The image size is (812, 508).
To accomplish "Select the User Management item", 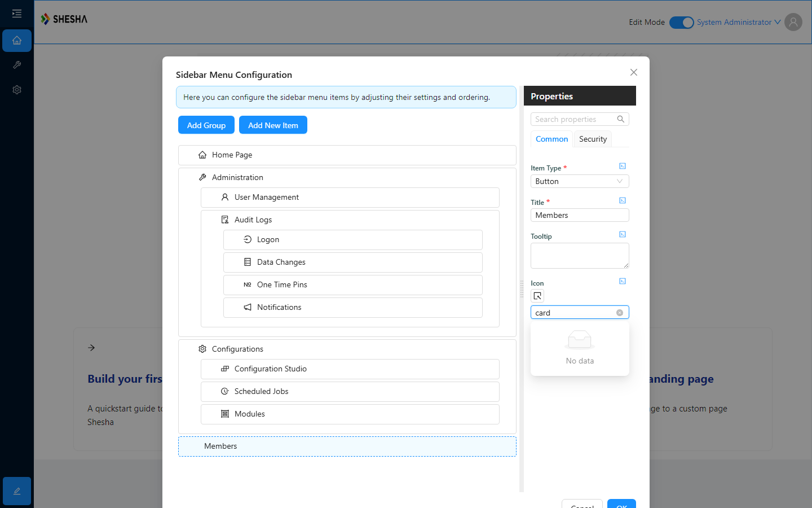I will (x=350, y=197).
